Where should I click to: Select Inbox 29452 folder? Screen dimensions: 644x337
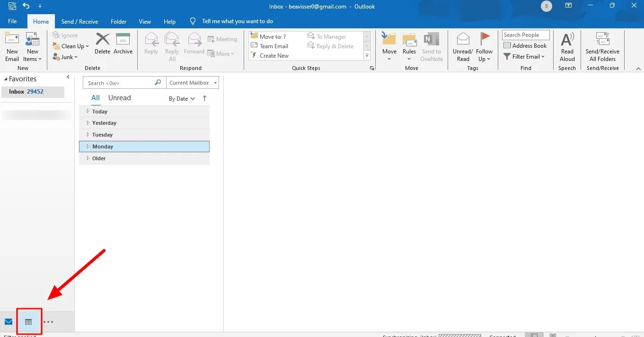pos(33,92)
